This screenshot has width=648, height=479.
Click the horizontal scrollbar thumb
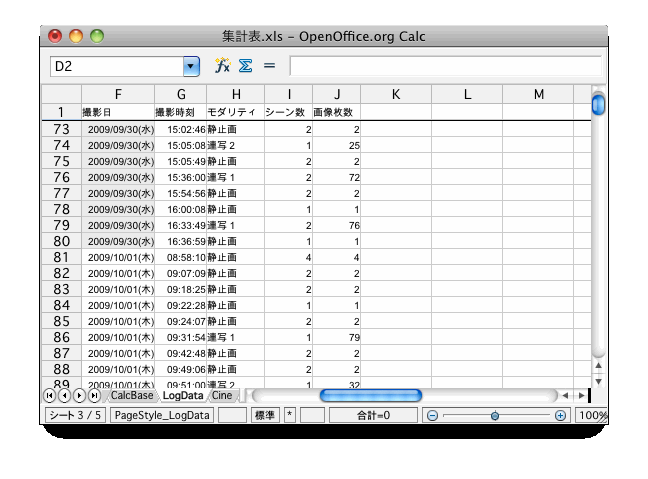click(x=371, y=396)
